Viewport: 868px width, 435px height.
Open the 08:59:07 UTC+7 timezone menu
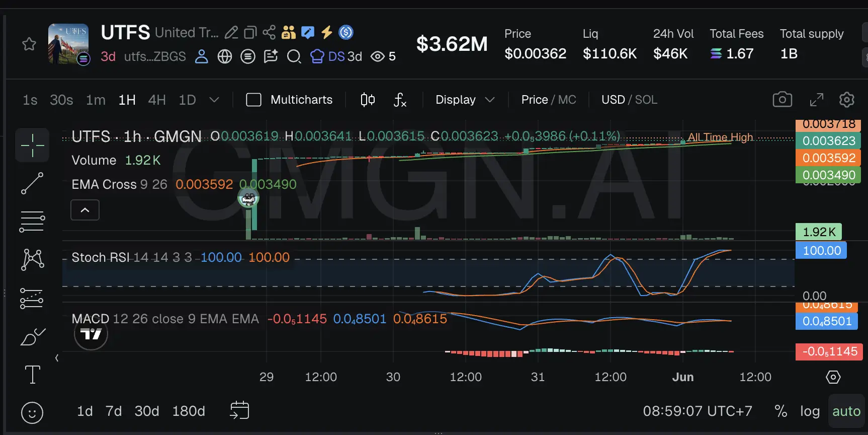point(698,411)
